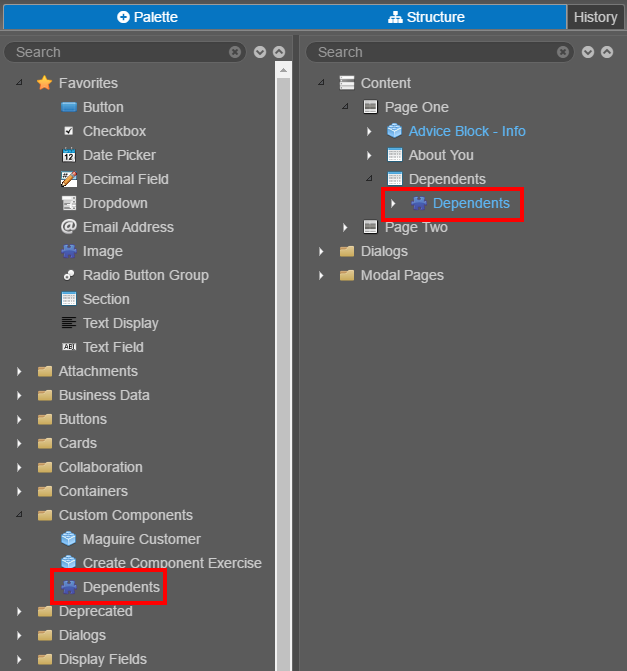The height and width of the screenshot is (671, 627).
Task: Expand the Page Two node
Action: coord(345,227)
